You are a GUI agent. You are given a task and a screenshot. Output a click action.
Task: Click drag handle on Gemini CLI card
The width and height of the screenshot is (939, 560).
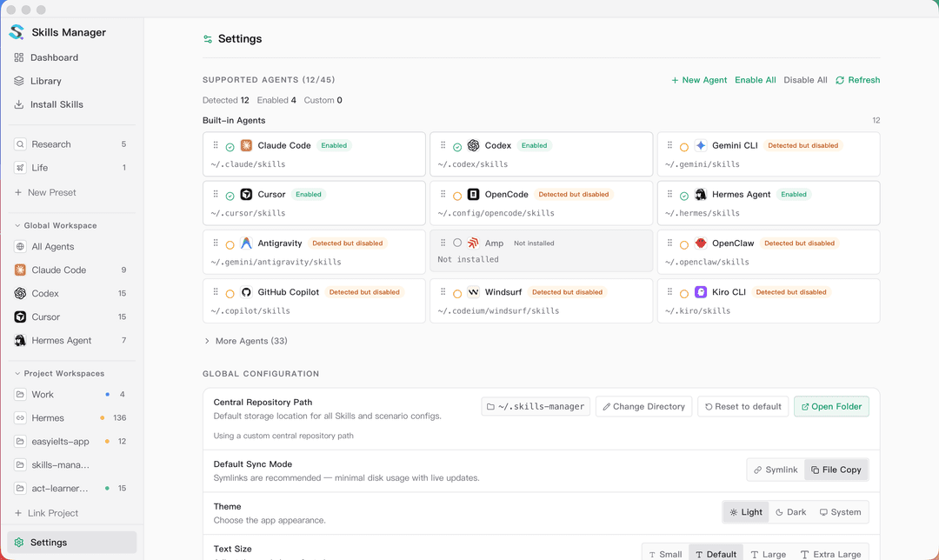tap(670, 145)
